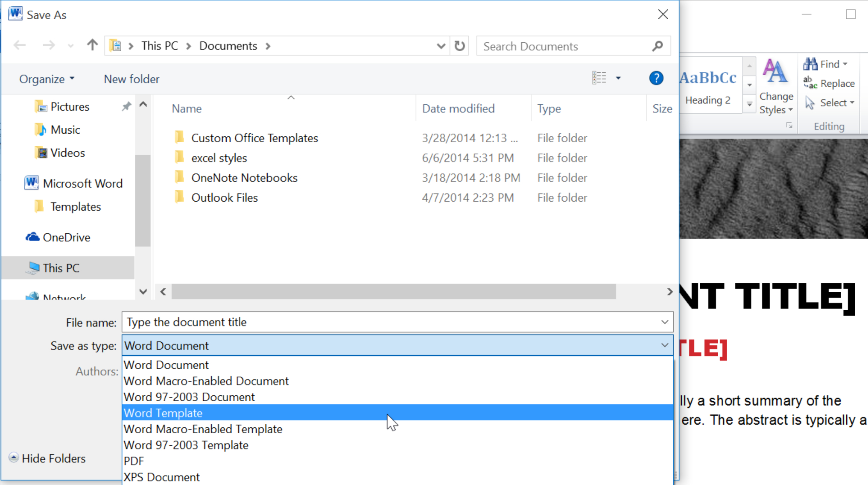Click the Help button in dialog
Viewport: 868px width, 485px height.
pos(656,77)
